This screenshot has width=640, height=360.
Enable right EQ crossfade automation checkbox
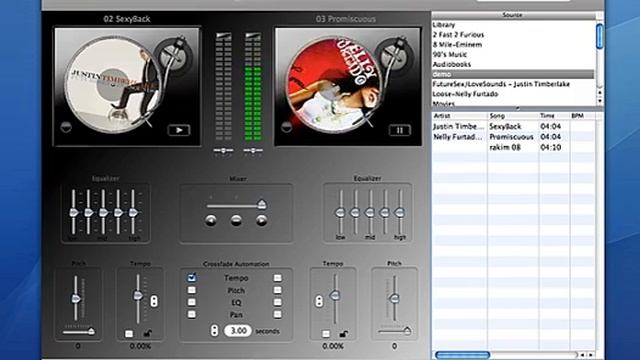[x=278, y=302]
